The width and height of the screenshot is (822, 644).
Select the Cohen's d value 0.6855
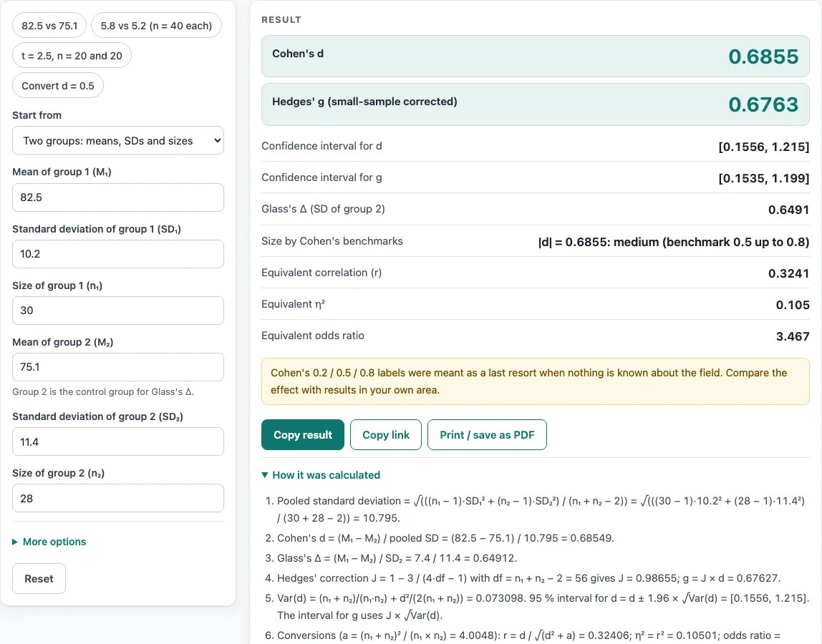(x=763, y=57)
